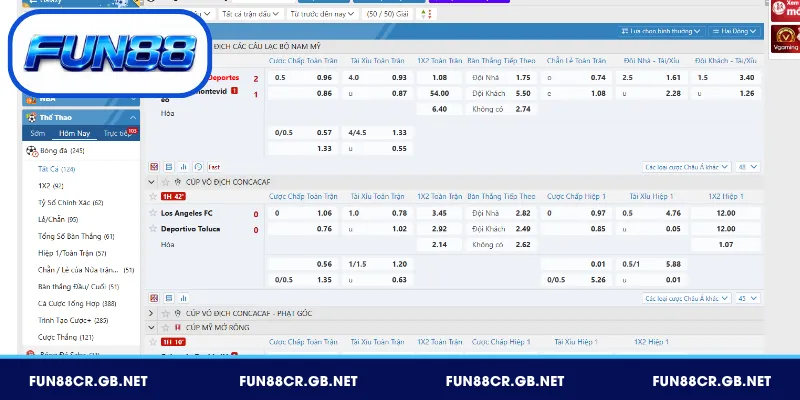Viewport: 800px width, 400px height.
Task: Open the red scoreboard icon below Hòa 6.40 row
Action: tap(154, 167)
